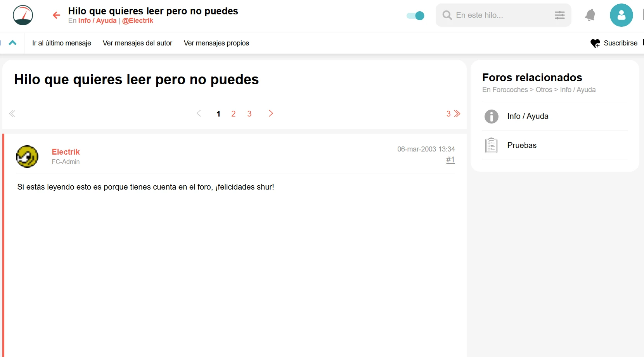Open 'Info / Ayuda' forum info icon
The height and width of the screenshot is (357, 644).
pos(491,116)
